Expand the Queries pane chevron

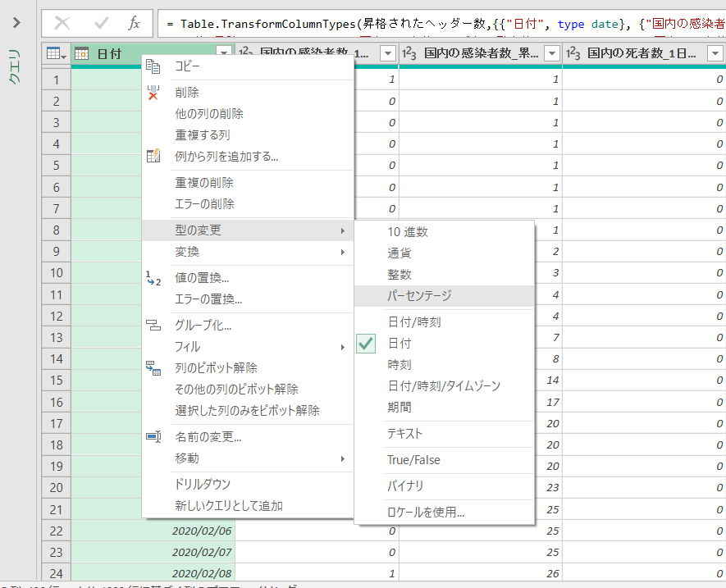tap(16, 22)
